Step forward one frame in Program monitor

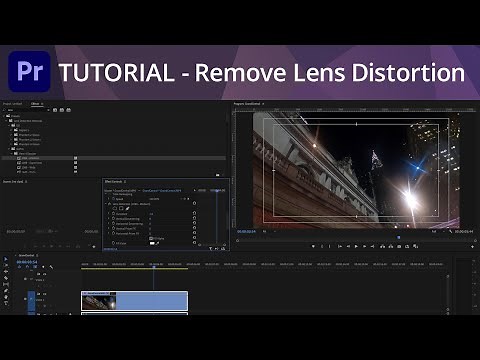click(x=364, y=246)
